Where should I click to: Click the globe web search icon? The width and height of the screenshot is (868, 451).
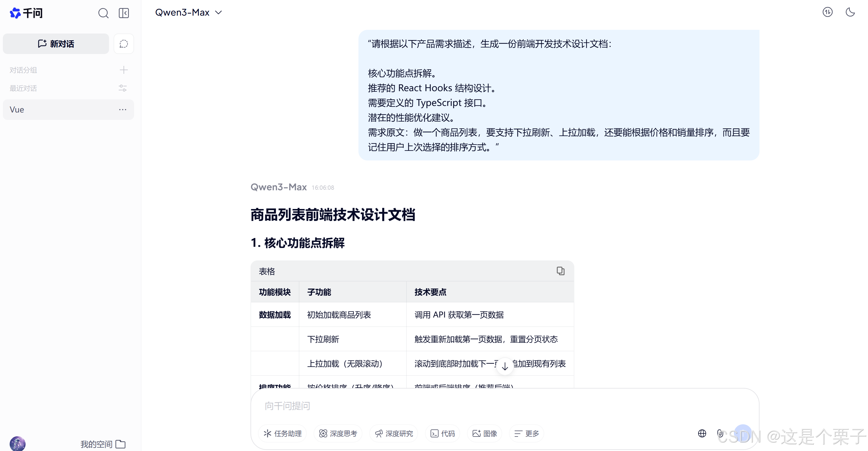click(702, 433)
